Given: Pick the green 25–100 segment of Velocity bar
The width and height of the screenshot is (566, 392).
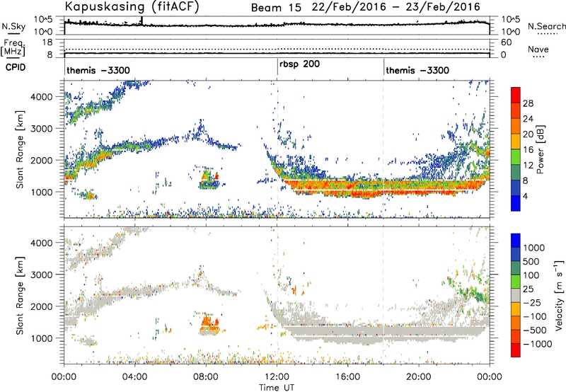Looking at the screenshot, I should pyautogui.click(x=516, y=282).
